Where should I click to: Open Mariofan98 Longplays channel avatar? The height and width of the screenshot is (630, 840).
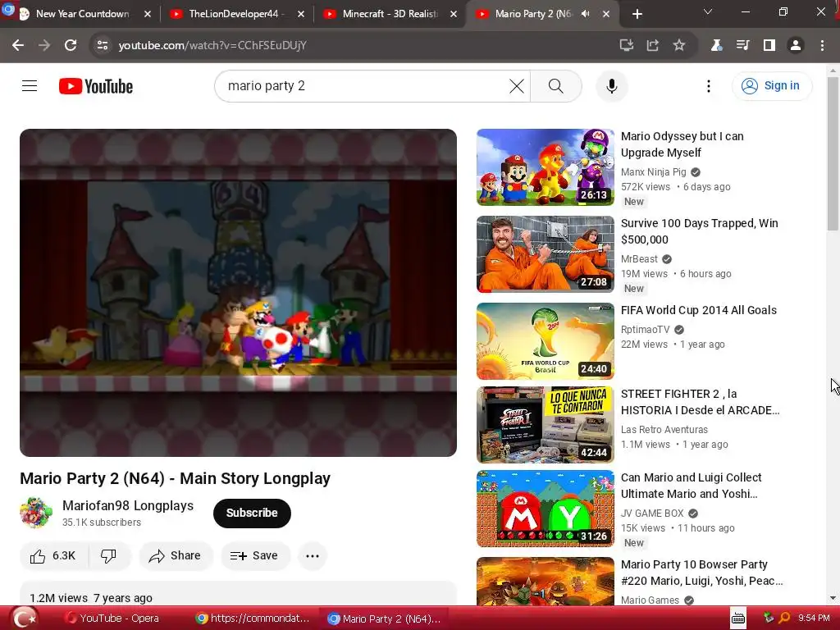click(36, 512)
